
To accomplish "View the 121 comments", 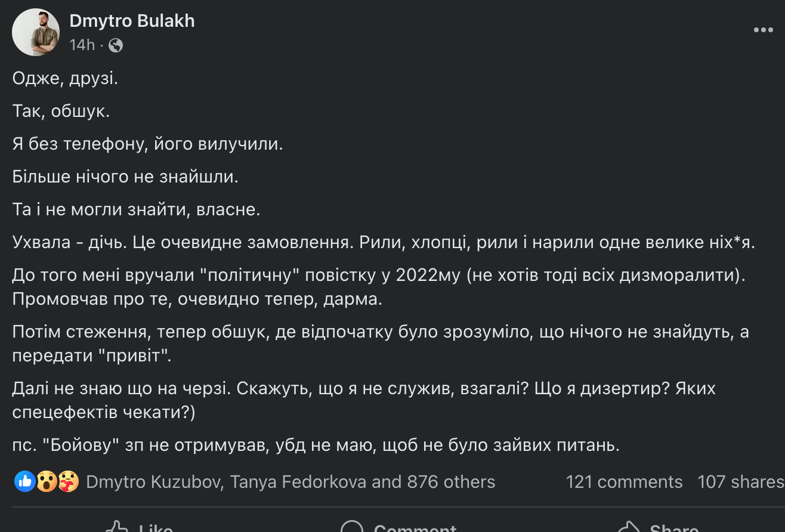I will [x=624, y=482].
